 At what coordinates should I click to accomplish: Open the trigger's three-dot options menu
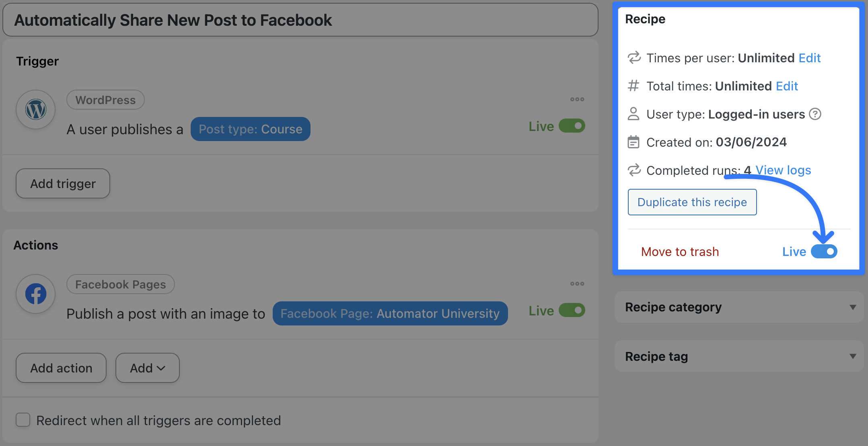coord(577,99)
